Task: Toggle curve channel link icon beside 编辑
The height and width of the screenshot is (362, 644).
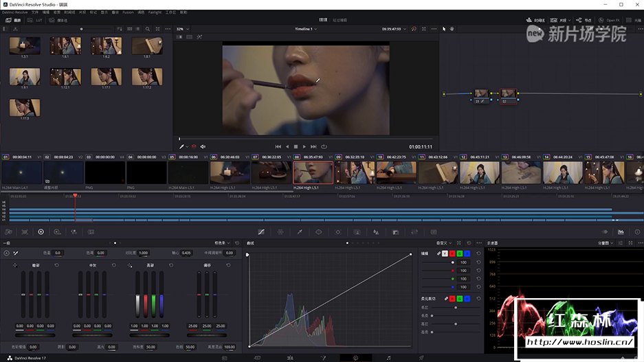Action: 439,253
